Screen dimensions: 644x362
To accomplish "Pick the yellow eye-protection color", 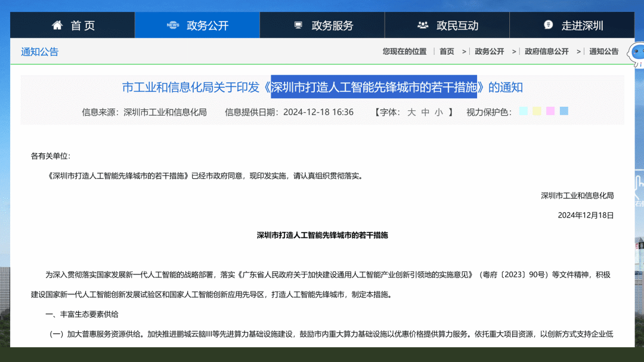I will coord(537,111).
